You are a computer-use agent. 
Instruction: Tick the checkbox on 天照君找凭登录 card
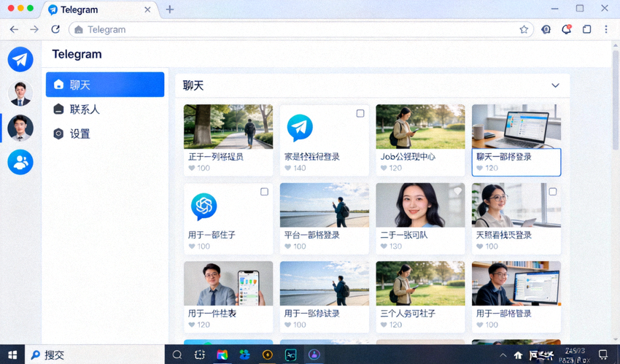[x=553, y=192]
